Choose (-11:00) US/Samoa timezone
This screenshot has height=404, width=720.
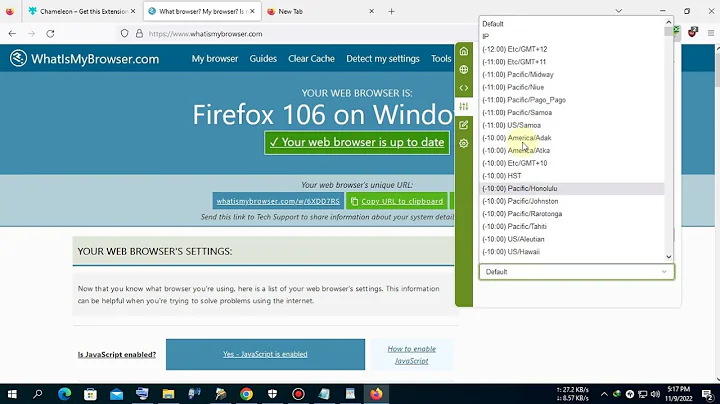pyautogui.click(x=572, y=125)
